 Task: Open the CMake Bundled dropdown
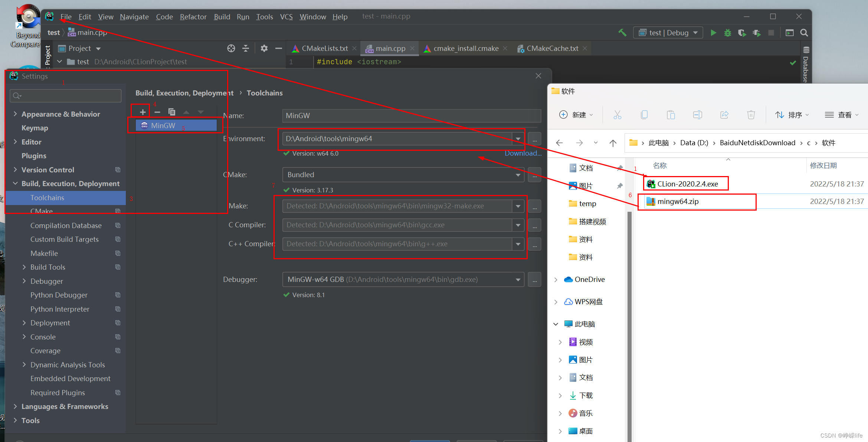pyautogui.click(x=518, y=175)
